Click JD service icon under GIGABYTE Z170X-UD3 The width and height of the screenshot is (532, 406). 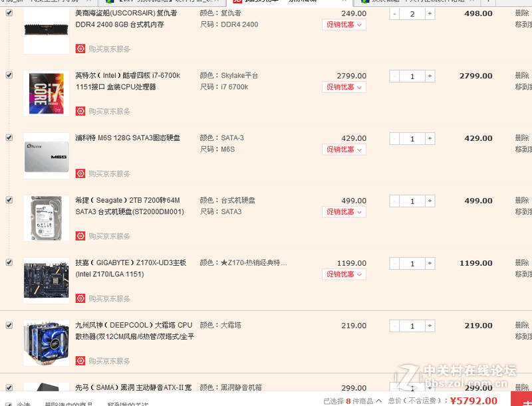click(x=80, y=298)
